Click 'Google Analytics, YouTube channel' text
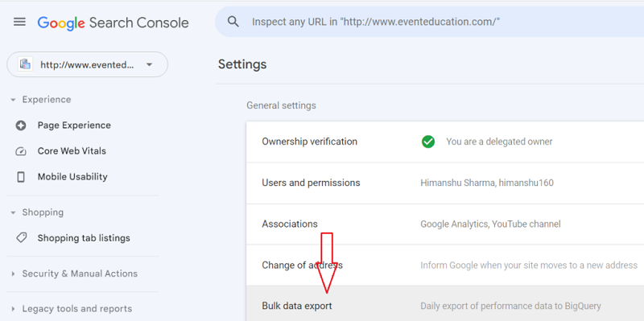Image resolution: width=644 pixels, height=321 pixels. 490,224
